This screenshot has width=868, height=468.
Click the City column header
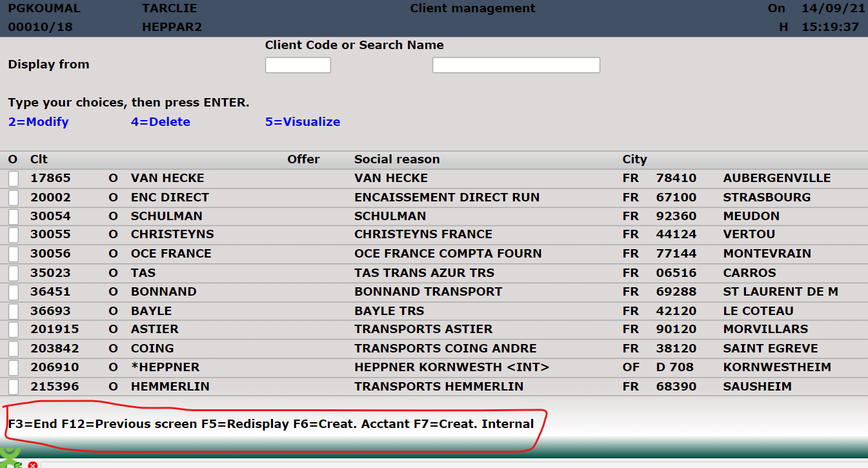[x=634, y=159]
